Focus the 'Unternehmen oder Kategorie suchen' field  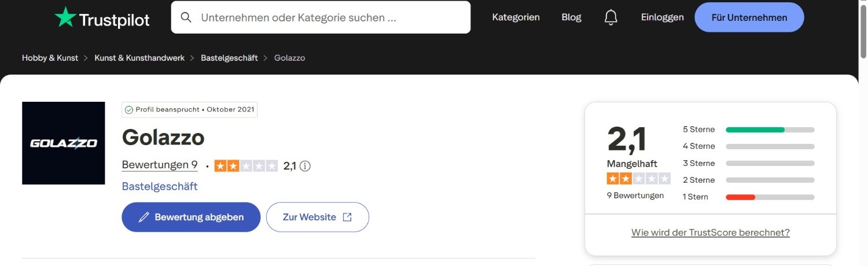321,17
